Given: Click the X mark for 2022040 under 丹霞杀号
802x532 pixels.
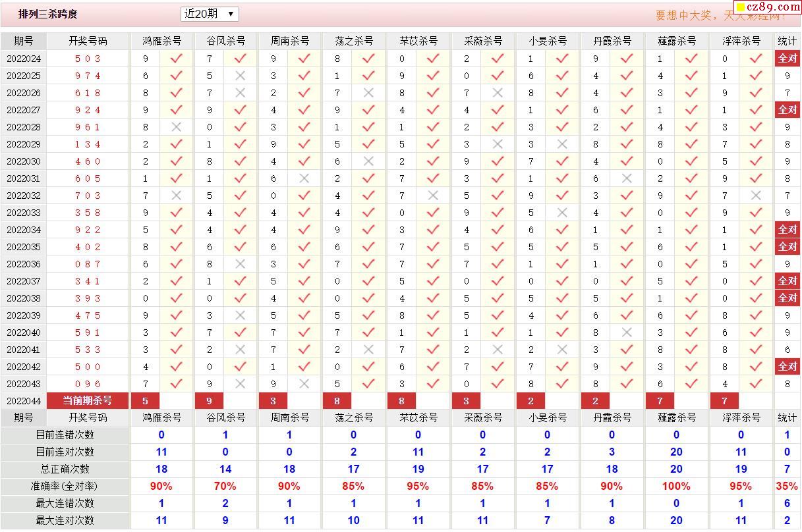Looking at the screenshot, I should click(627, 332).
